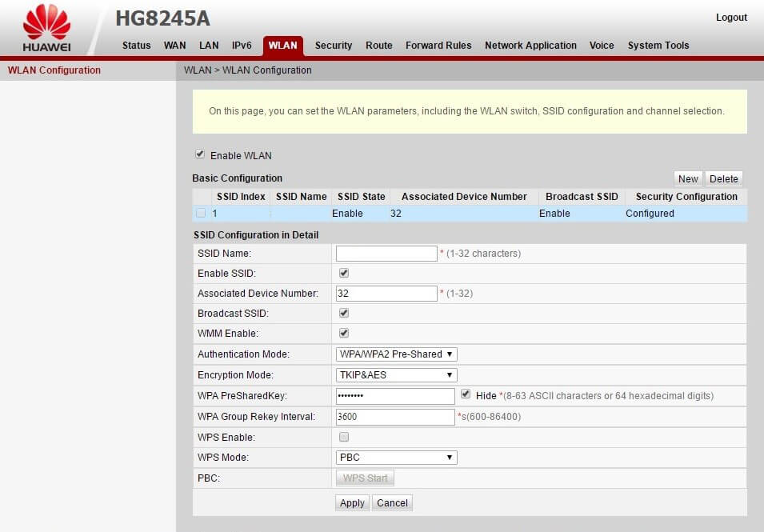
Task: Open the System Tools tab
Action: click(x=658, y=46)
